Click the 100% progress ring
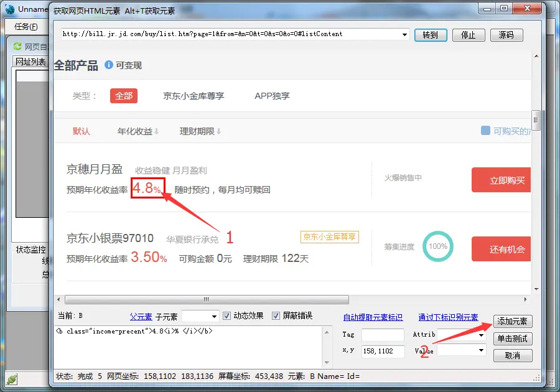The height and width of the screenshot is (392, 560). point(438,246)
